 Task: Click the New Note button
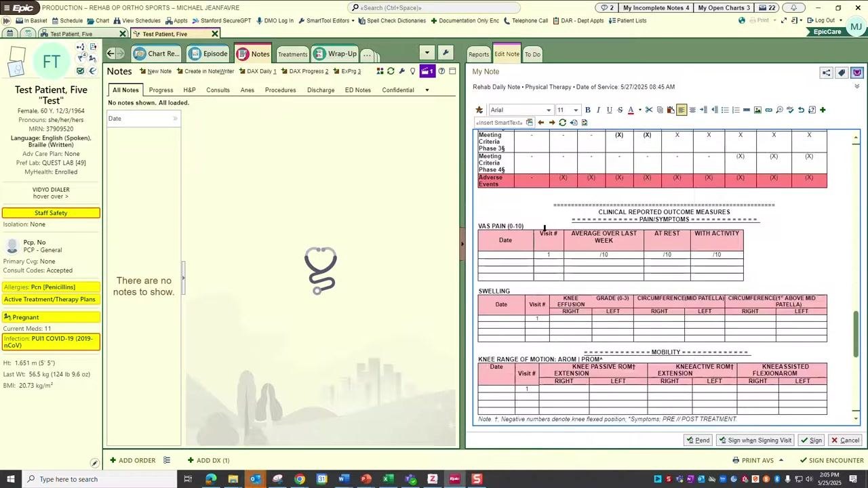point(155,71)
